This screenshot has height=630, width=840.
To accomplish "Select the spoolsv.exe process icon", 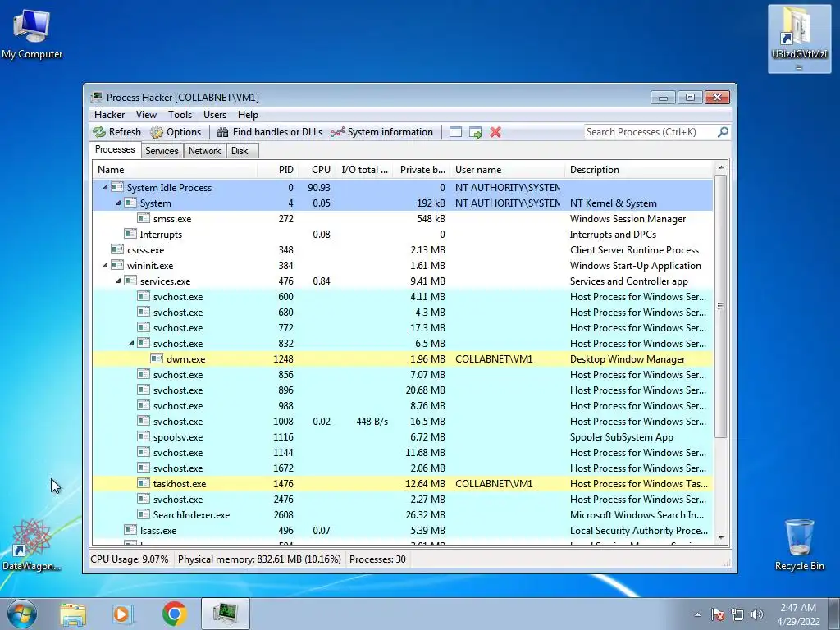I will (x=143, y=436).
